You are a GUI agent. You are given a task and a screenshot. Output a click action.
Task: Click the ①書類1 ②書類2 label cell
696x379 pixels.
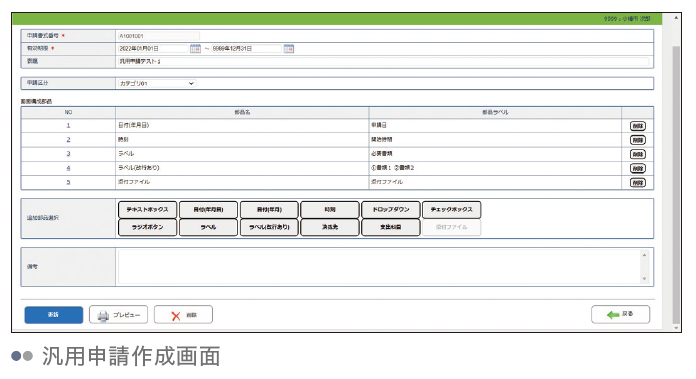[495, 168]
